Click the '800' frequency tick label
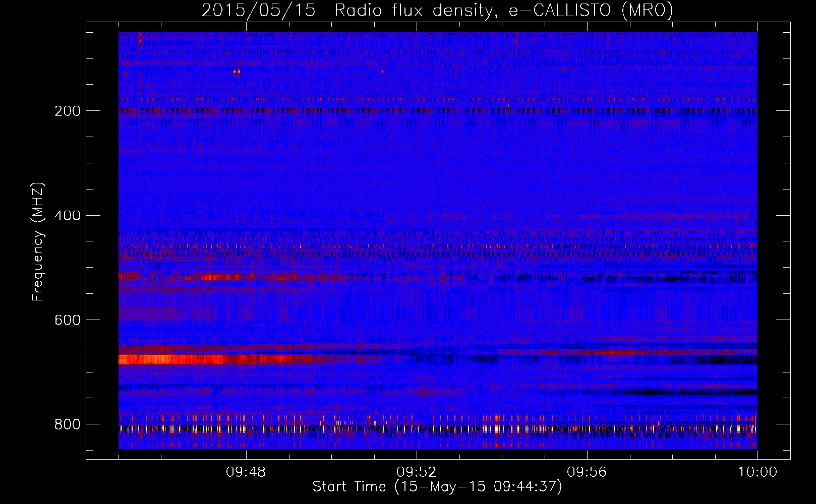 [x=68, y=425]
